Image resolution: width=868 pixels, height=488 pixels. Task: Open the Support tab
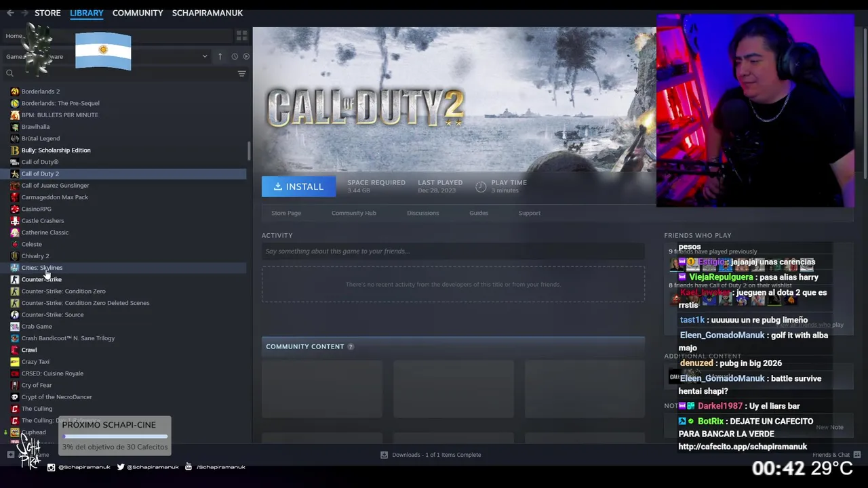coord(530,213)
